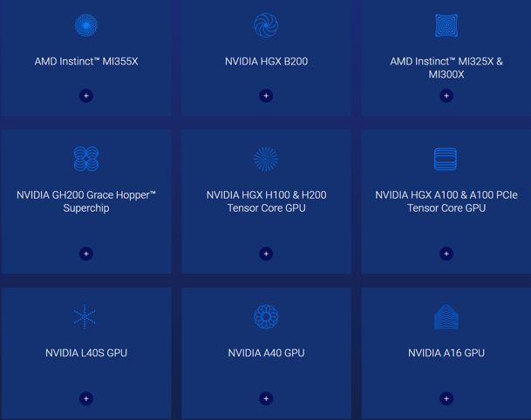
Task: Expand the AMD Instinct MI355X card
Action: (x=85, y=96)
